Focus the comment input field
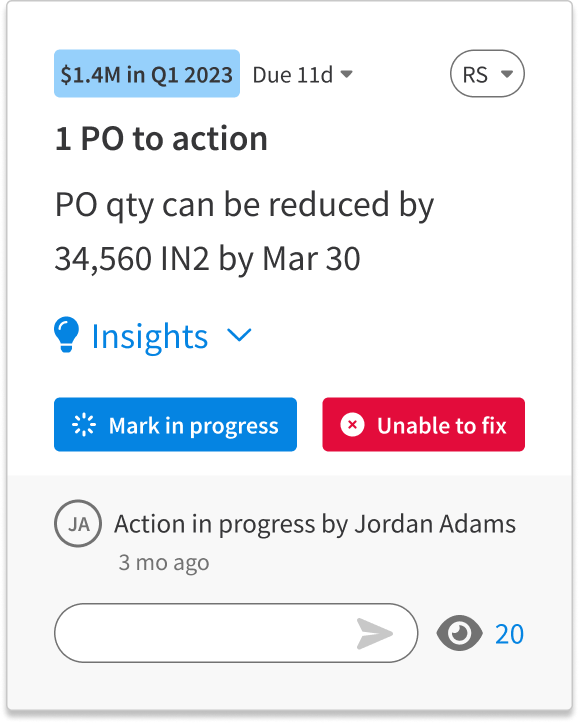The width and height of the screenshot is (580, 723). tap(236, 633)
